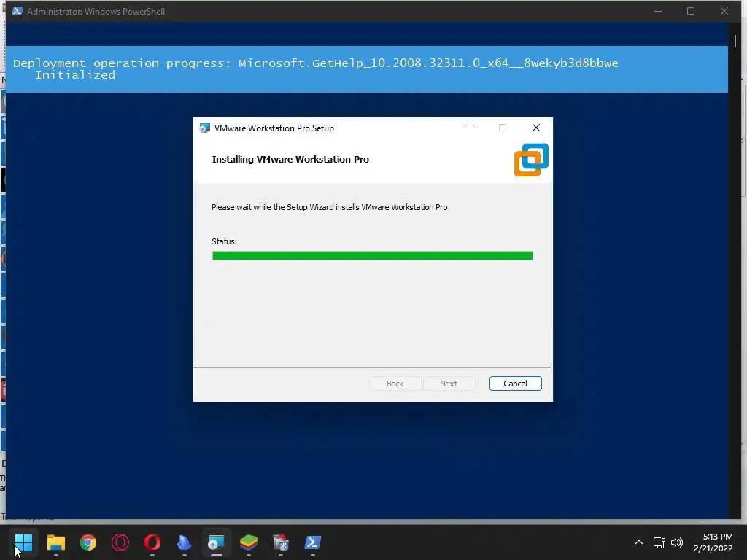
Task: Click the 'Please wait while the Setup Wizard' message
Action: (x=330, y=207)
